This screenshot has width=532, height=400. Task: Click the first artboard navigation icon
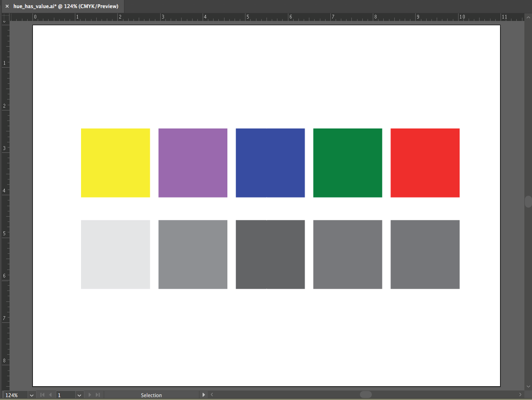(x=42, y=395)
